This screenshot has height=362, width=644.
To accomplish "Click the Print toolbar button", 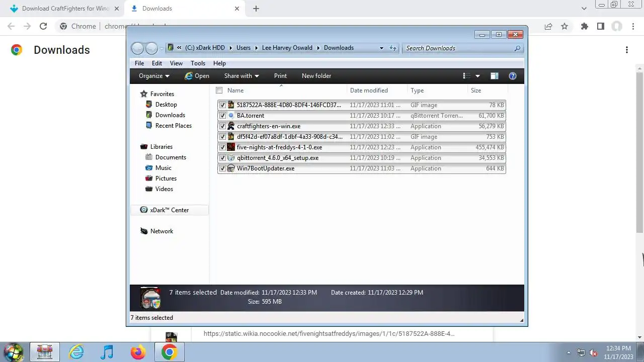I will (x=280, y=76).
